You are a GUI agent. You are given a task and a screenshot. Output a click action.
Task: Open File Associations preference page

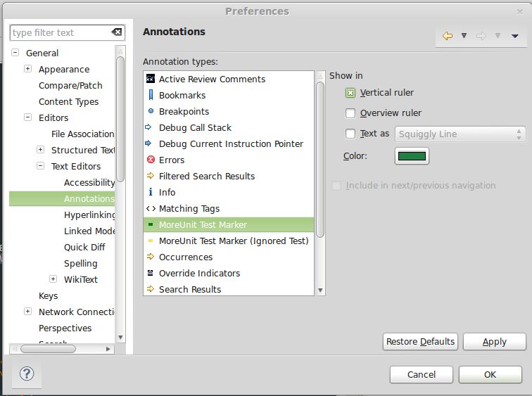(83, 134)
